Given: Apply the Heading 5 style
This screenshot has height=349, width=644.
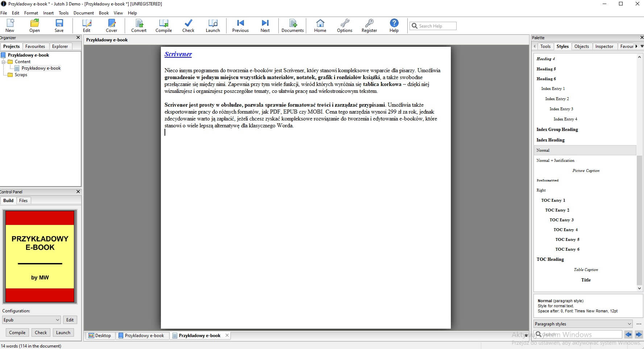Looking at the screenshot, I should pyautogui.click(x=546, y=69).
